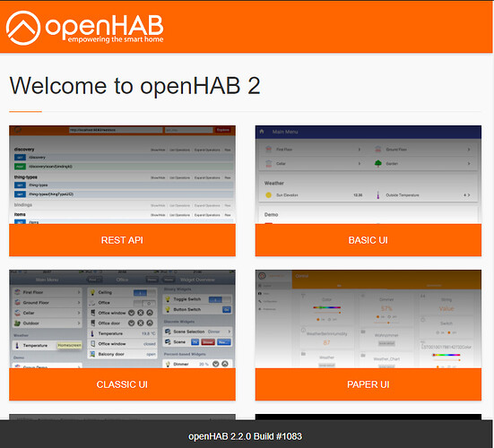Click the red Explore button in REST preview
The height and width of the screenshot is (448, 494).
(223, 130)
